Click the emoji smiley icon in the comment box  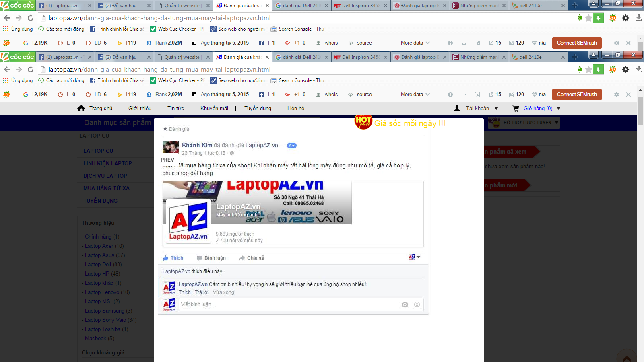(417, 304)
